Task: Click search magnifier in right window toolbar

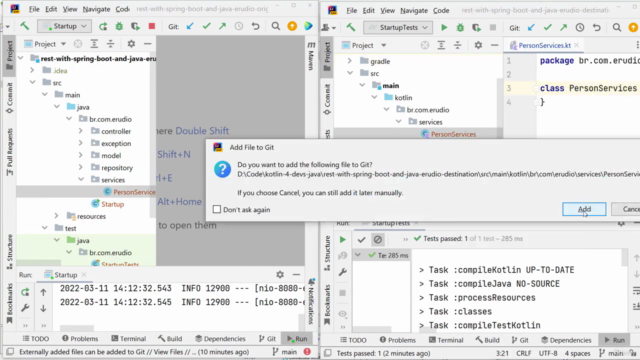Action: (x=617, y=27)
